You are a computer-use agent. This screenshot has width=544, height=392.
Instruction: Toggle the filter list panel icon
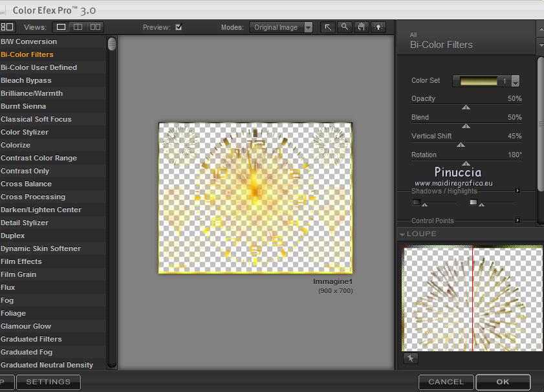coord(7,27)
